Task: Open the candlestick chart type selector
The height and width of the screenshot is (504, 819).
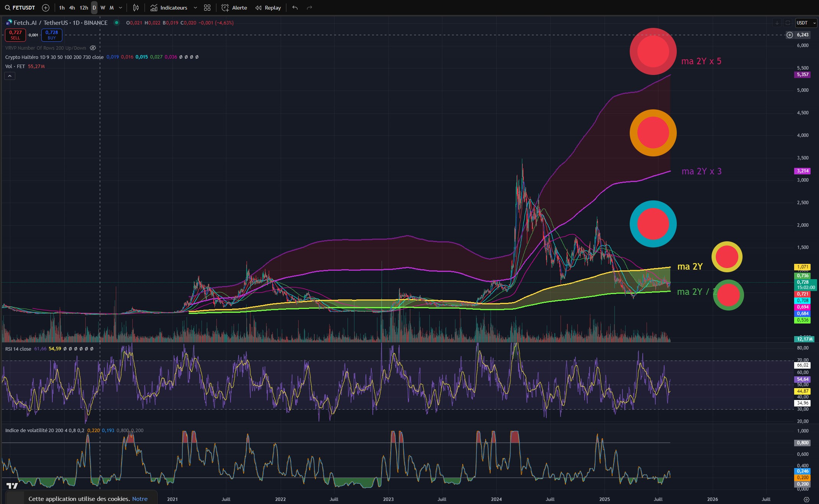Action: 136,8
